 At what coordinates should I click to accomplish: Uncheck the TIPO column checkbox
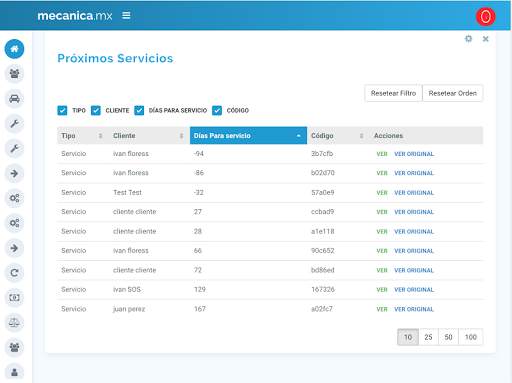coord(62,110)
